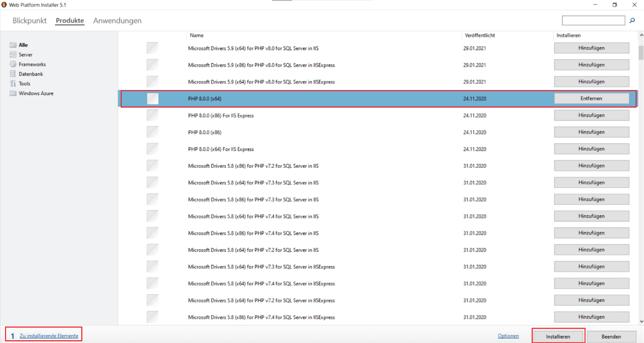Select the Alle category folder icon

pos(13,45)
